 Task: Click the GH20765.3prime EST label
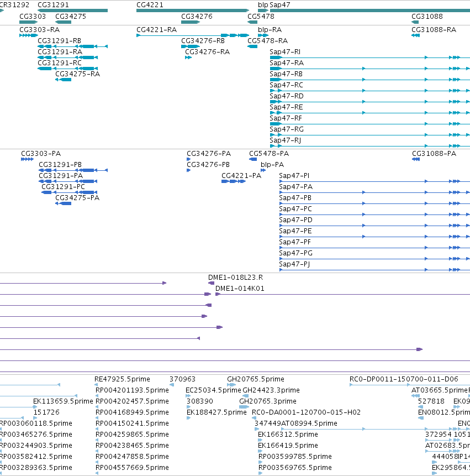click(268, 401)
